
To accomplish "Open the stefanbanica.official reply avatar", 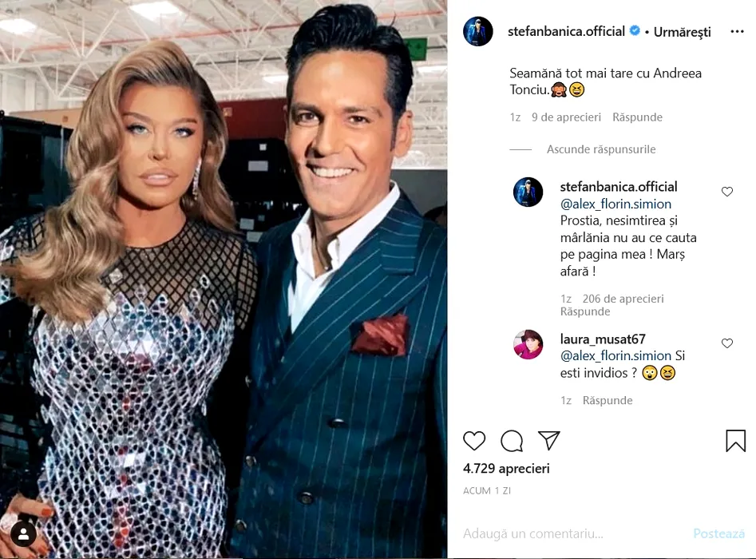I will point(528,192).
